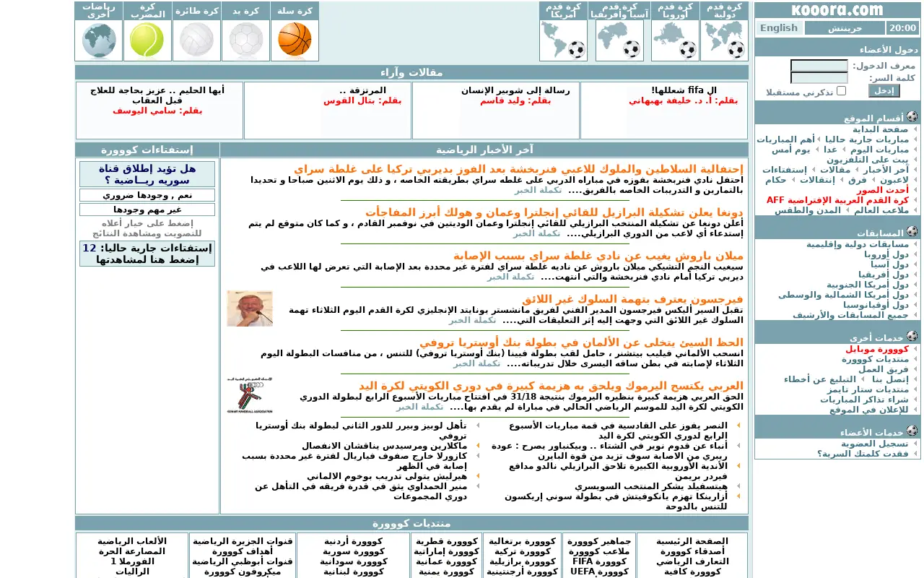Screen dimensions: 924x578
Task: Open منتديات كووورة forums sidebar link
Action: coord(875,359)
